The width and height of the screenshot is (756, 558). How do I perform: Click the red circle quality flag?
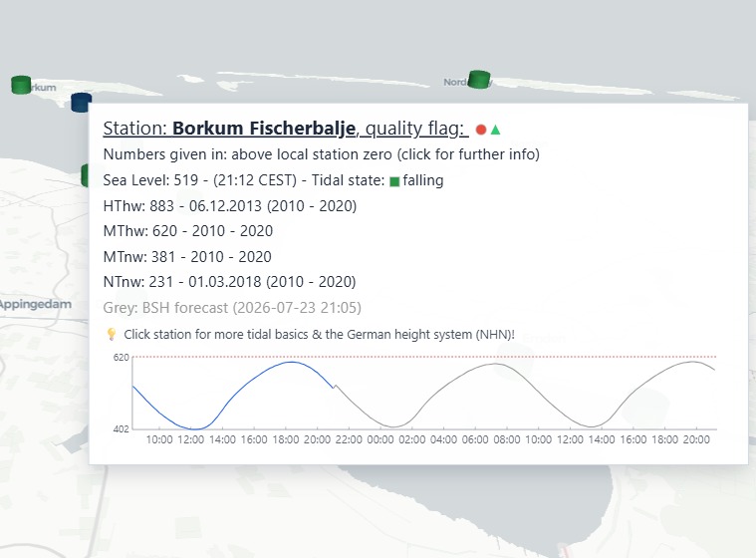[x=481, y=130]
